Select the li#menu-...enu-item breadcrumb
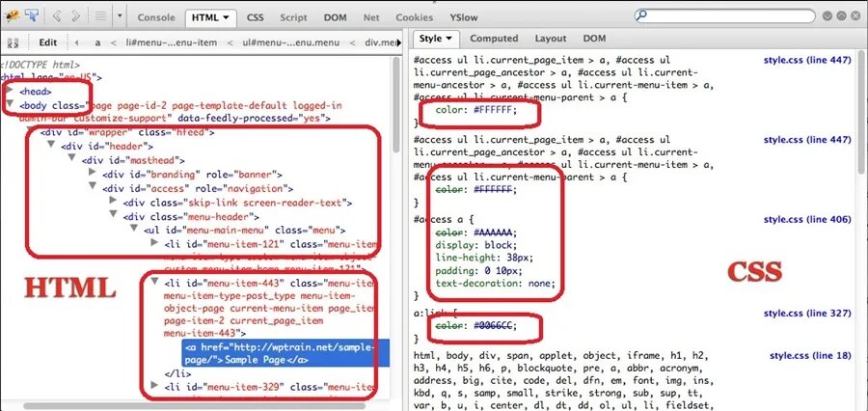Viewport: 868px width, 411px height. click(172, 42)
